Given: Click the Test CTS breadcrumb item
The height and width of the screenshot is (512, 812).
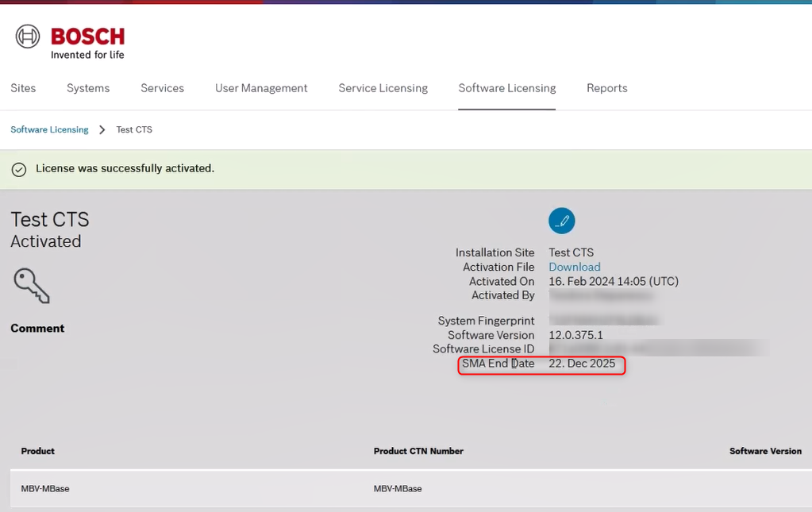Looking at the screenshot, I should [x=134, y=129].
